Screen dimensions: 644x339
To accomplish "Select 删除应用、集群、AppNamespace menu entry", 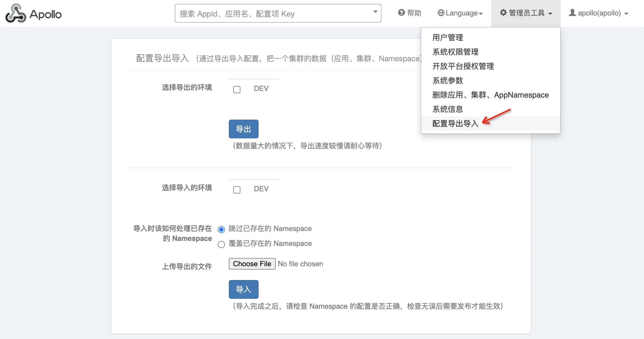I will (491, 95).
